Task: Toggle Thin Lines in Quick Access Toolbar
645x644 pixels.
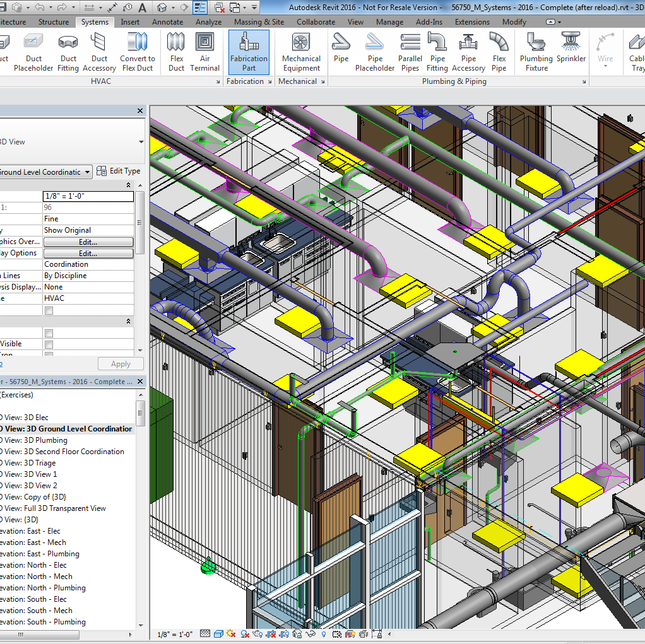Action: (x=200, y=6)
